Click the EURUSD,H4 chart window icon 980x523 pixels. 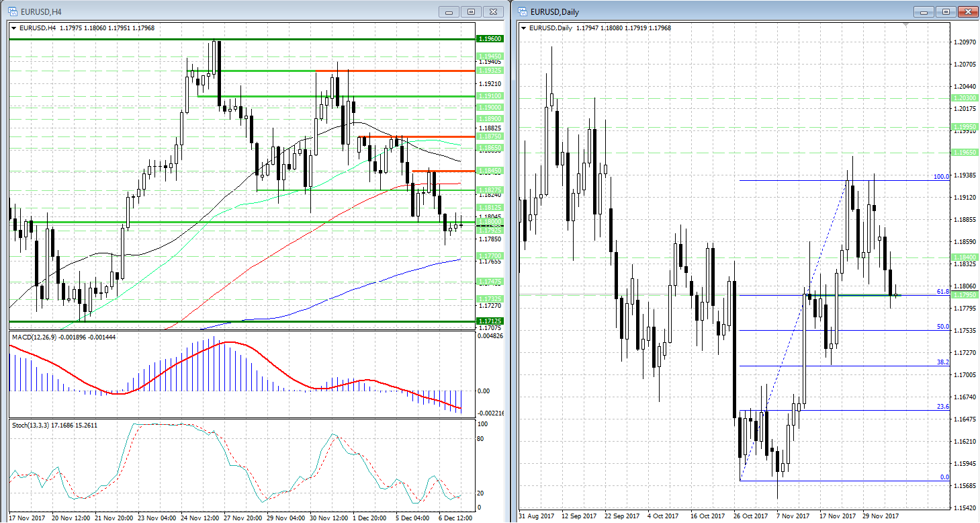point(13,11)
